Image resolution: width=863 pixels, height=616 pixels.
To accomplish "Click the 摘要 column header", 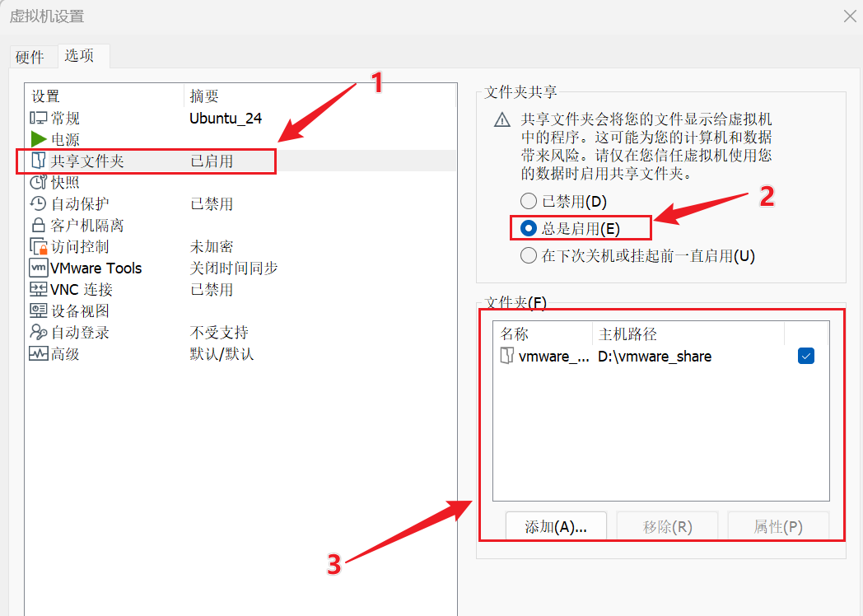I will tap(320, 96).
